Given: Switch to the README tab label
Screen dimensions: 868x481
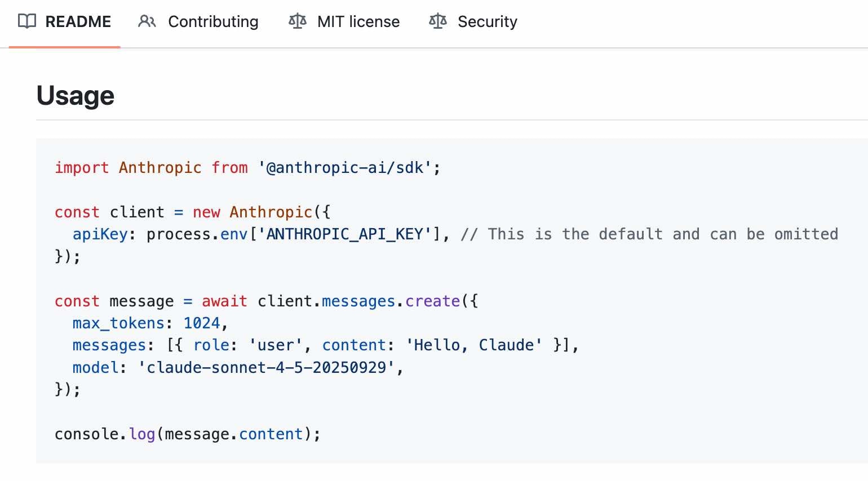Looking at the screenshot, I should (78, 21).
